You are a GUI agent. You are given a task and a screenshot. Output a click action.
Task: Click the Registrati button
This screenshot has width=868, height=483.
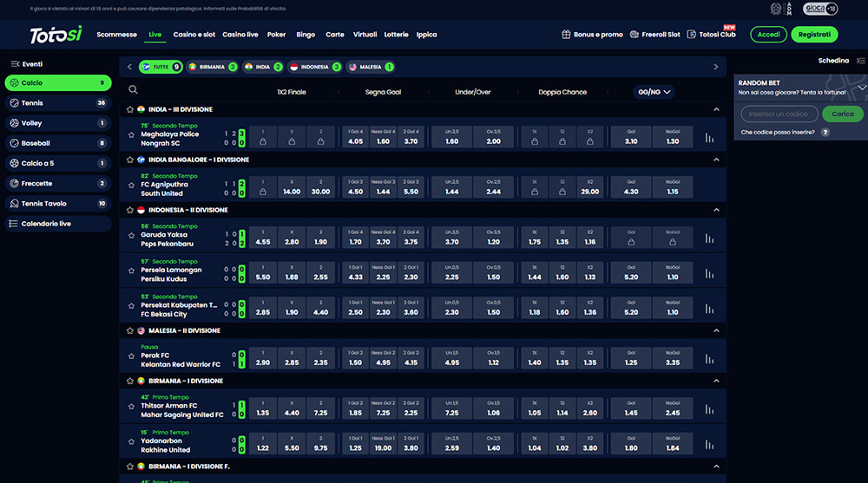(x=814, y=35)
